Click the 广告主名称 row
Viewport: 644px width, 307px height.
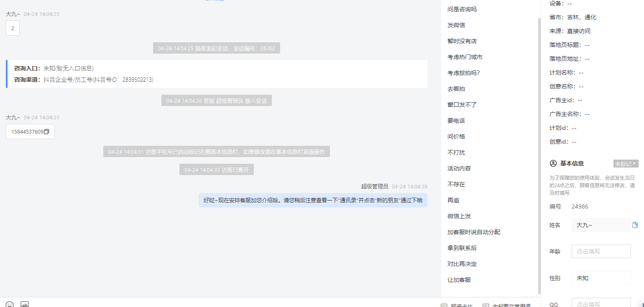pos(570,114)
